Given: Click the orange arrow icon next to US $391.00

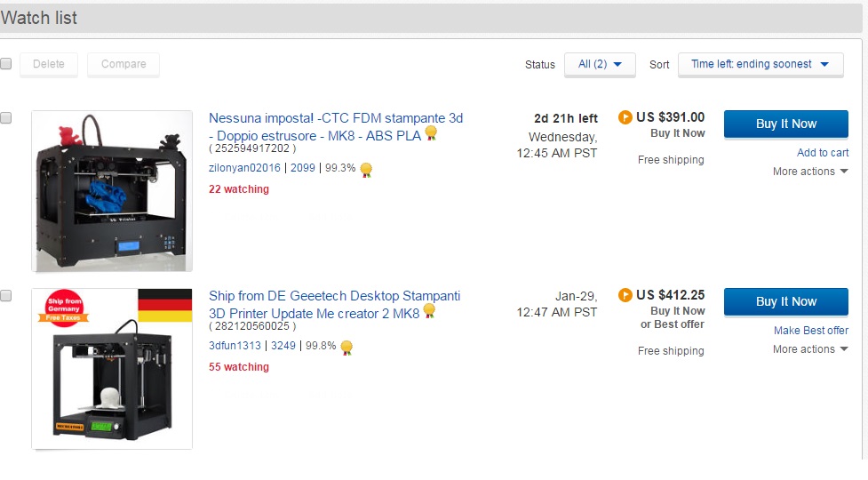Looking at the screenshot, I should 625,116.
